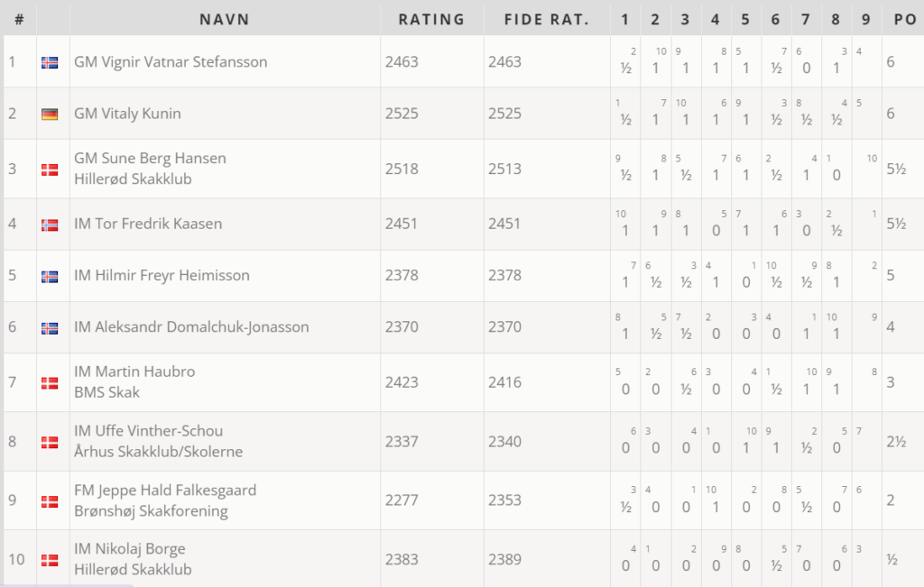This screenshot has width=924, height=587.
Task: Click Norwegian flag beside Tor Fredrik Kaasen
Action: (x=50, y=225)
